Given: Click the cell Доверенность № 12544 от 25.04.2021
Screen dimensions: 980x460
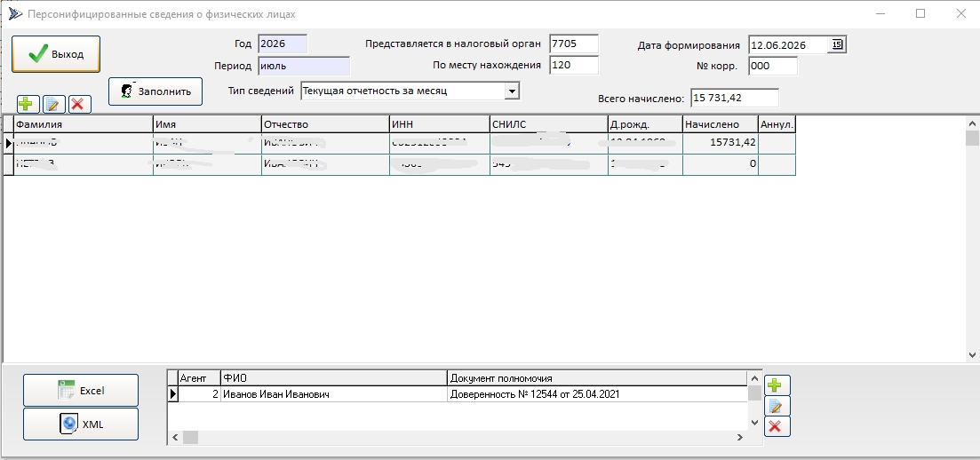Looking at the screenshot, I should point(597,394).
